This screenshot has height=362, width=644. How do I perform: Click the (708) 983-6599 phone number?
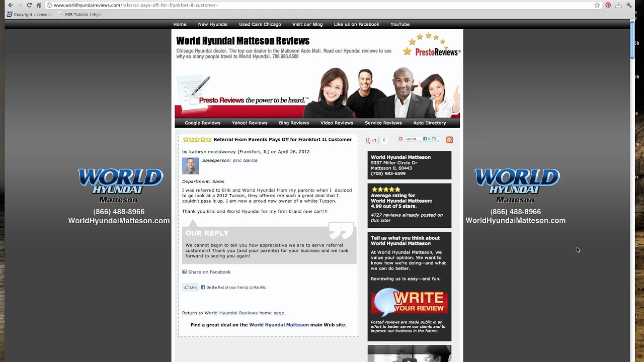[388, 173]
